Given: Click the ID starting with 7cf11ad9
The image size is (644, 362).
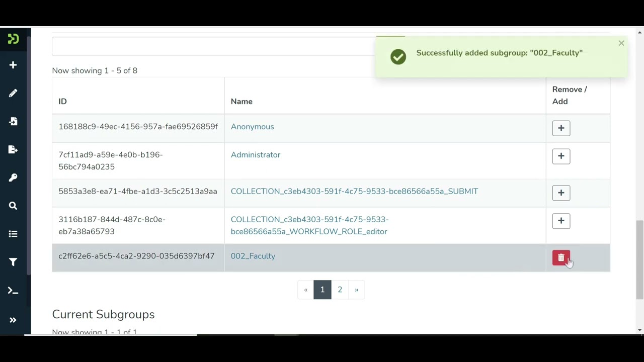Looking at the screenshot, I should (111, 161).
